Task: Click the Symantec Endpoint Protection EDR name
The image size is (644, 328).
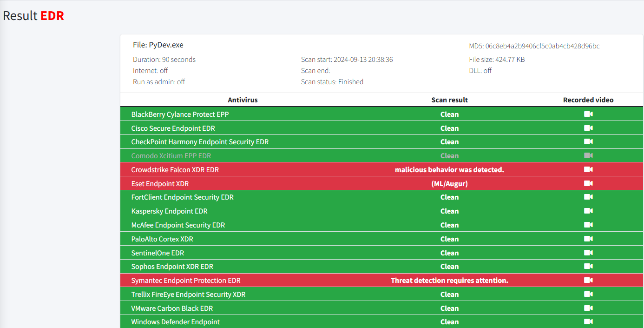Action: pyautogui.click(x=186, y=281)
